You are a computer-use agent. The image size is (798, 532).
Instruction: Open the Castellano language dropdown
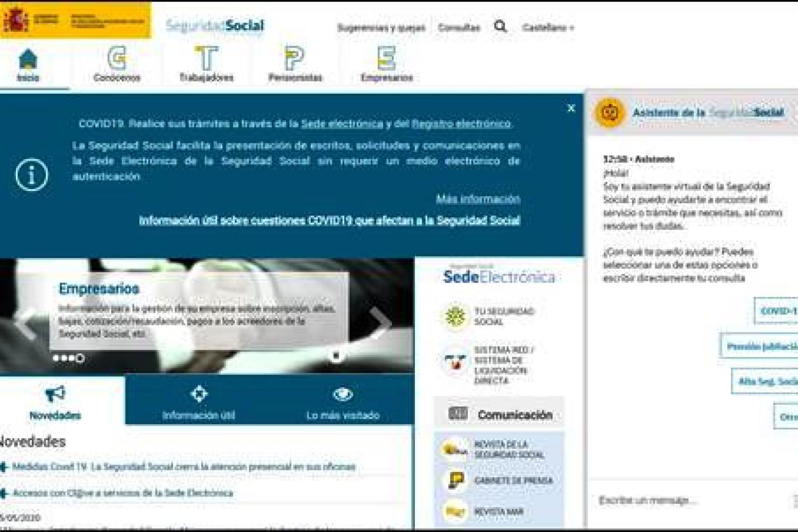coord(548,27)
